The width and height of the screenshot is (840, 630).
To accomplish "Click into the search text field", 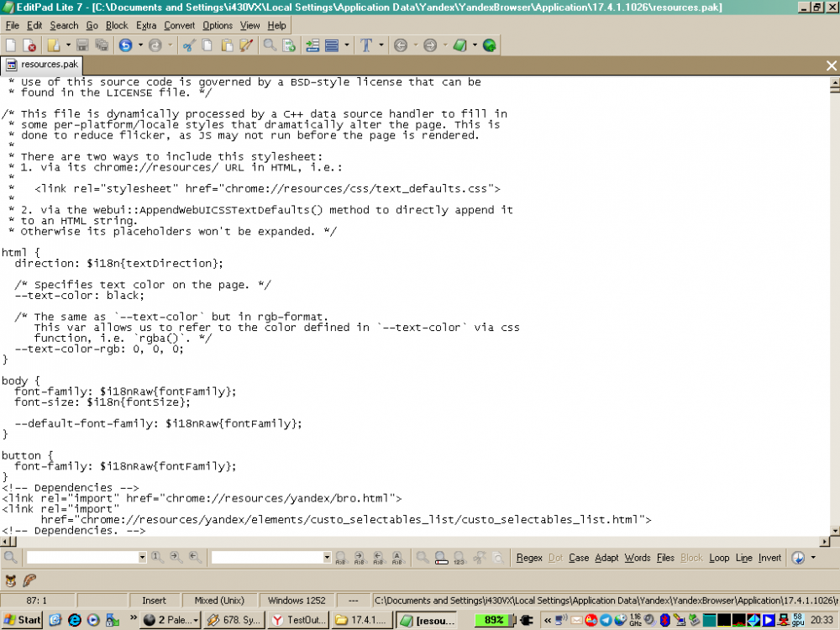I will (81, 558).
